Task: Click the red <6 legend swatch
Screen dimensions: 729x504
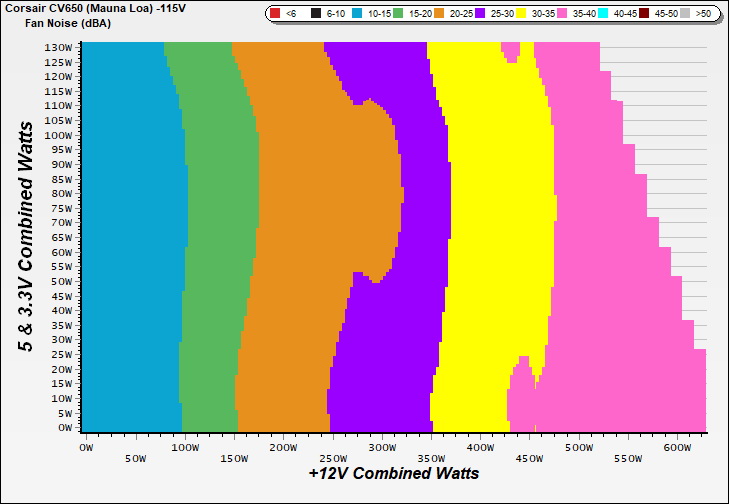Action: pyautogui.click(x=274, y=14)
